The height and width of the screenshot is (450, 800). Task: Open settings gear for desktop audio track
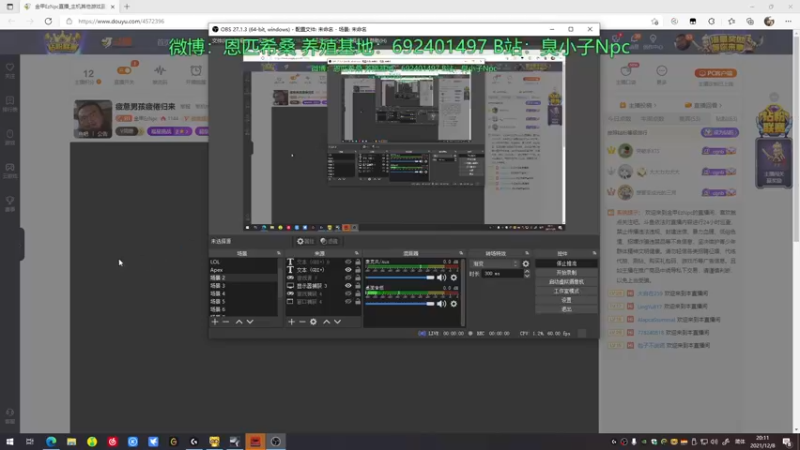coord(454,304)
